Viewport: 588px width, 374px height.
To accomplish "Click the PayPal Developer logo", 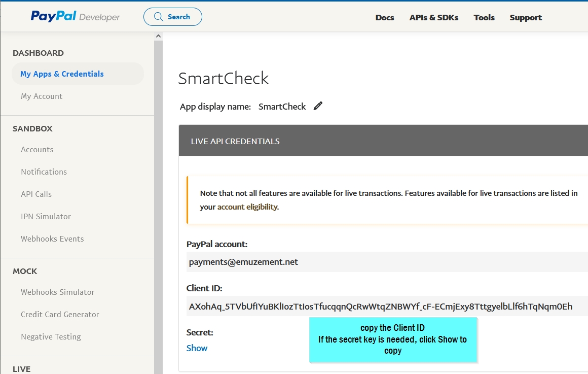I will pyautogui.click(x=76, y=17).
